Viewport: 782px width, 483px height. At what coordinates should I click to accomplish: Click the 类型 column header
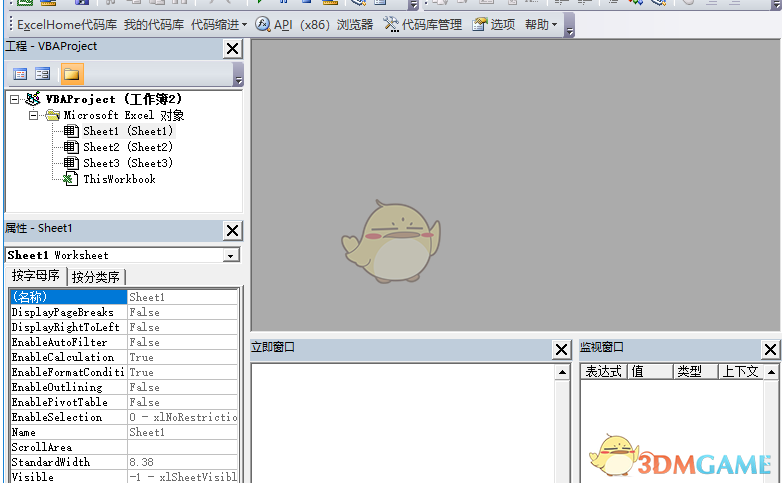tap(696, 372)
